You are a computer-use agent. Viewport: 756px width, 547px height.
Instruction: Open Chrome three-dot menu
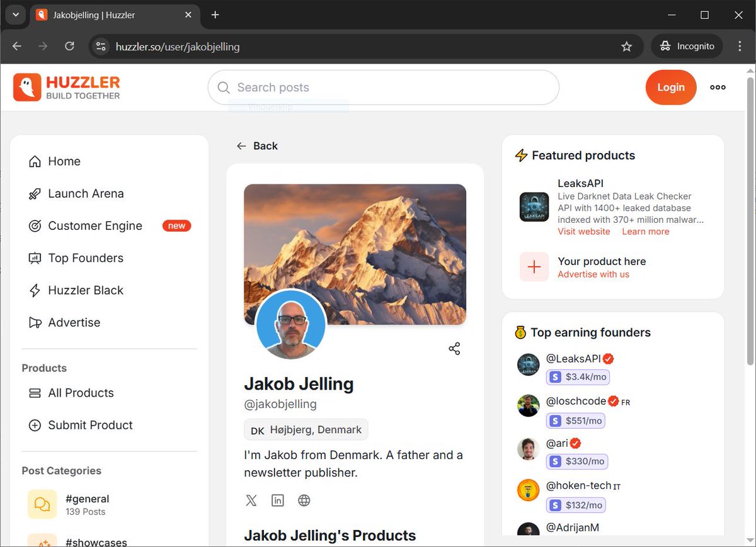pyautogui.click(x=740, y=46)
